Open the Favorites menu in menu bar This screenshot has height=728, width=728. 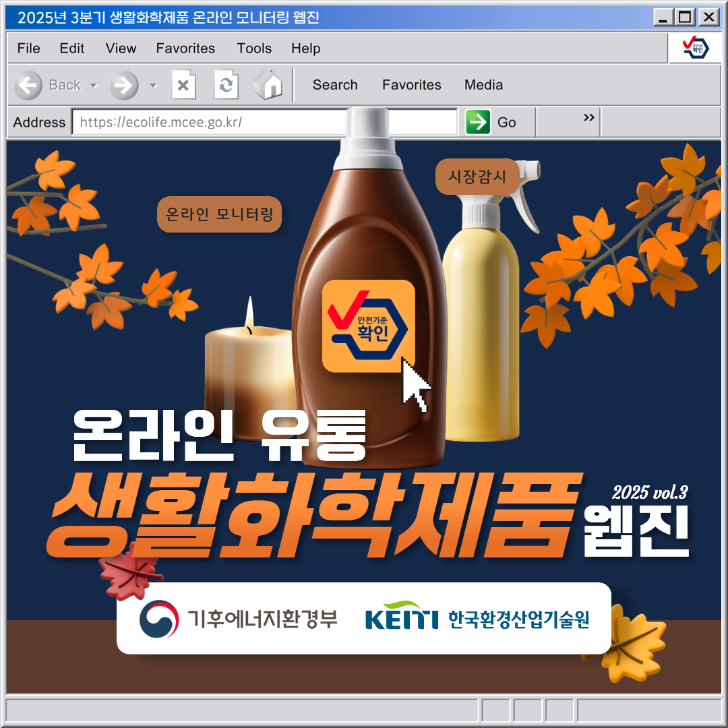click(185, 49)
